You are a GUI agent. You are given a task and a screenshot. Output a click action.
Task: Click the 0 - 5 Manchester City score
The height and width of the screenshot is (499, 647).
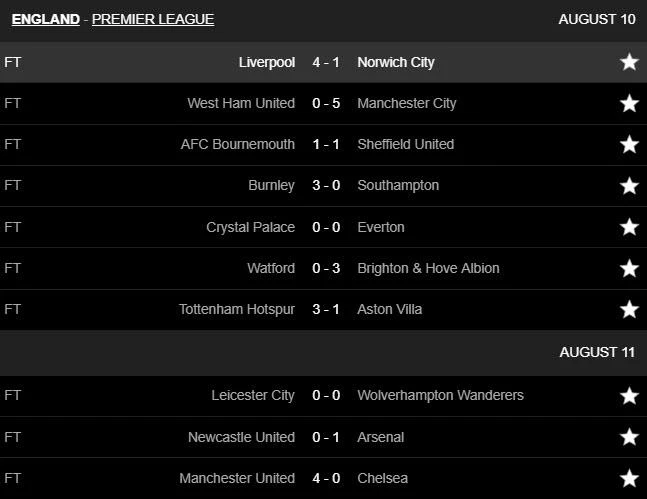[x=326, y=103]
